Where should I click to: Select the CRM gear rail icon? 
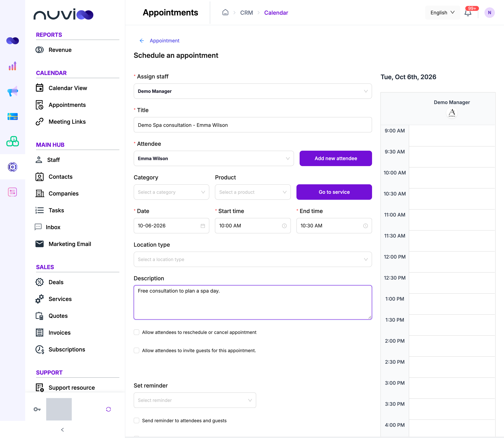click(12, 167)
